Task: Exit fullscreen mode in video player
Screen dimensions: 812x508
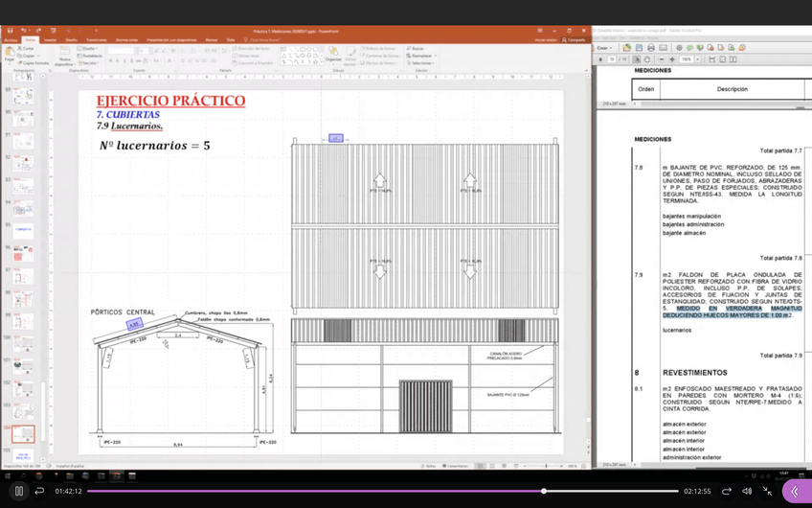Action: point(768,491)
